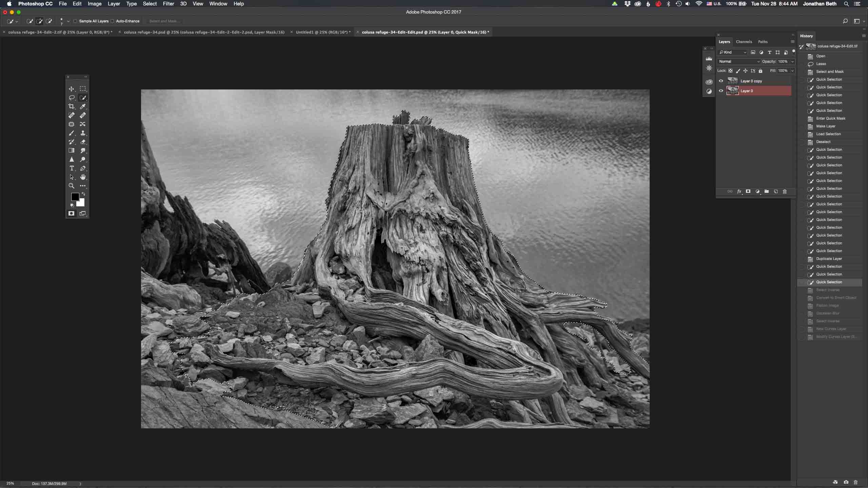Open the tool preset picker arrow
Viewport: 868px width, 488px height.
click(x=17, y=21)
